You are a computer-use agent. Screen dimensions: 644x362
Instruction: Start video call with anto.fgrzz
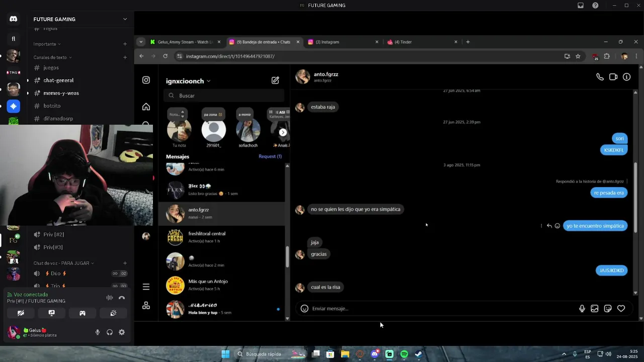tap(613, 77)
